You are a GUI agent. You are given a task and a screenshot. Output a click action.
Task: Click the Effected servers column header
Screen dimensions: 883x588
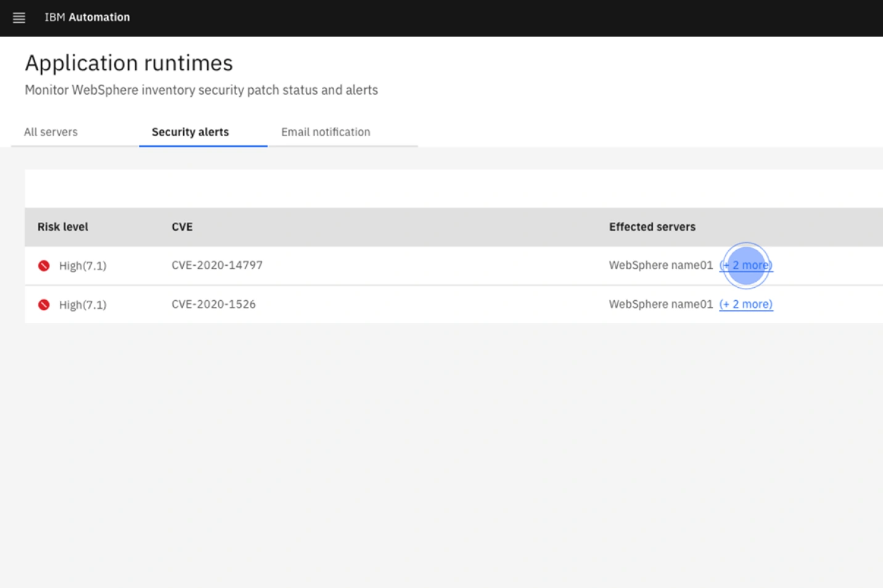click(652, 227)
